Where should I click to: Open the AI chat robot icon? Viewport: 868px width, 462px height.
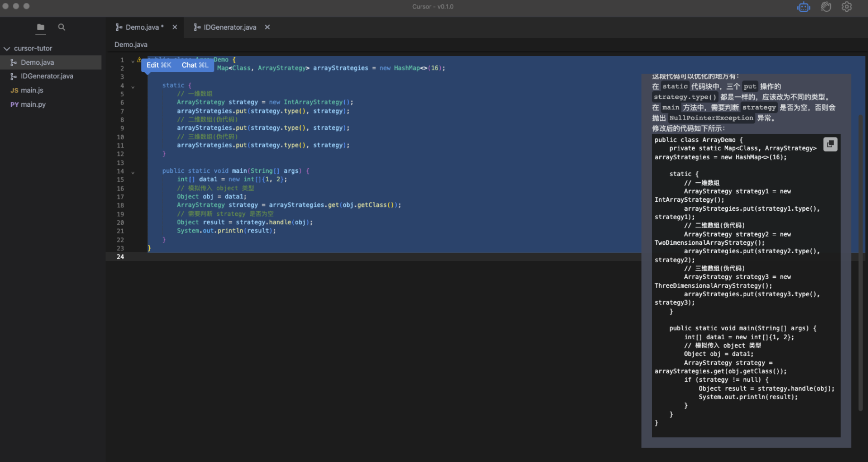pyautogui.click(x=803, y=7)
